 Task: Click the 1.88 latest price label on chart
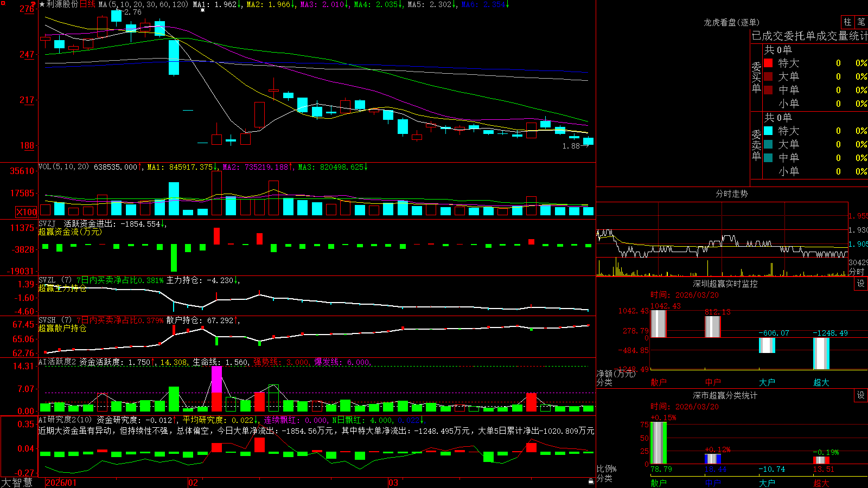(571, 146)
